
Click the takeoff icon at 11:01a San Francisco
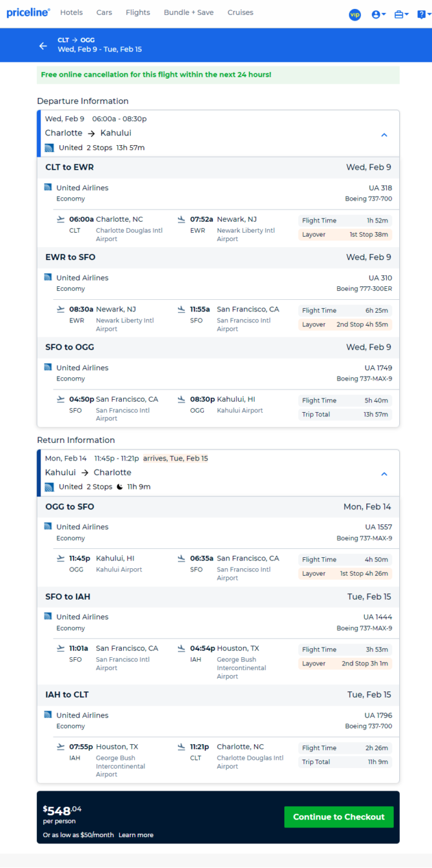tap(61, 648)
